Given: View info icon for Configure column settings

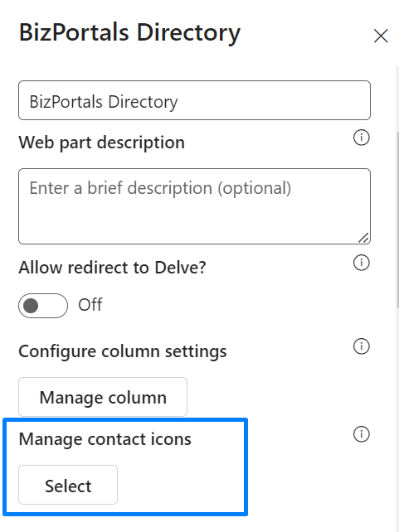Looking at the screenshot, I should pos(362,346).
